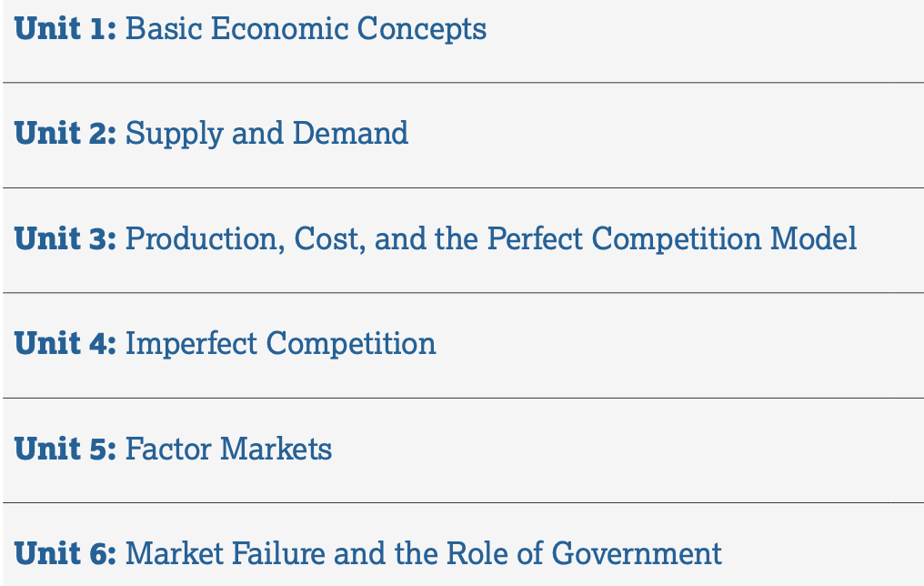Viewport: 924px width, 586px height.
Task: Select the "Perfect Competition Model" text
Action: point(672,238)
